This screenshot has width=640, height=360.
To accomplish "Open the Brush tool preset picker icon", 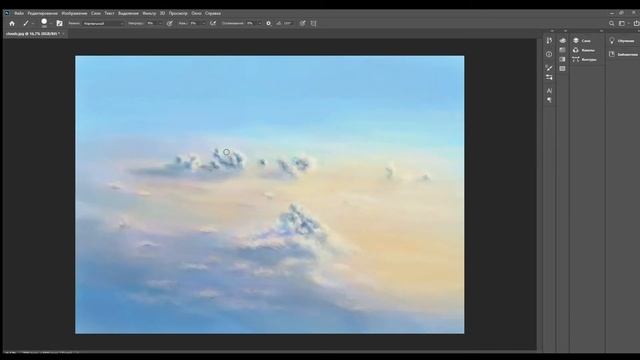I will 26,23.
